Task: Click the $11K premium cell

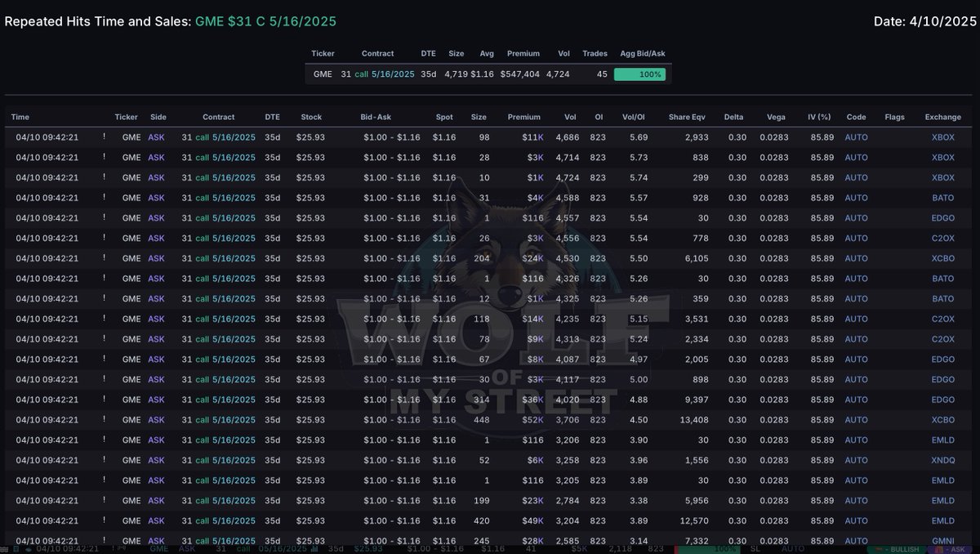Action: 533,136
